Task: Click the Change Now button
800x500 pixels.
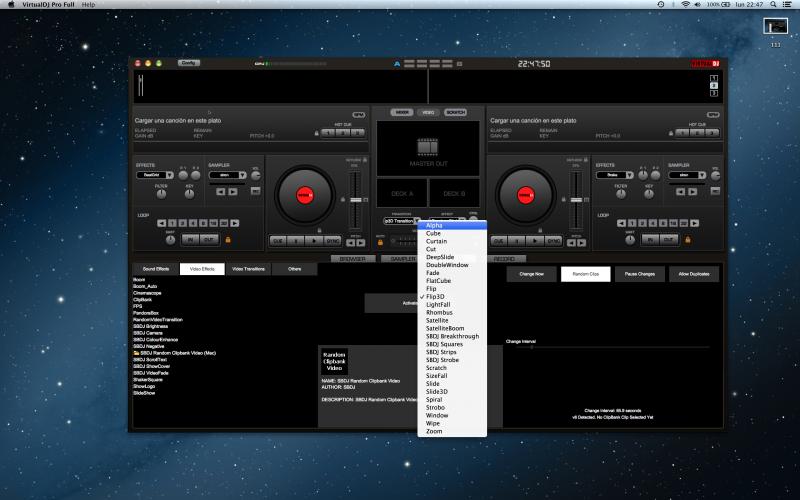Action: tap(531, 274)
